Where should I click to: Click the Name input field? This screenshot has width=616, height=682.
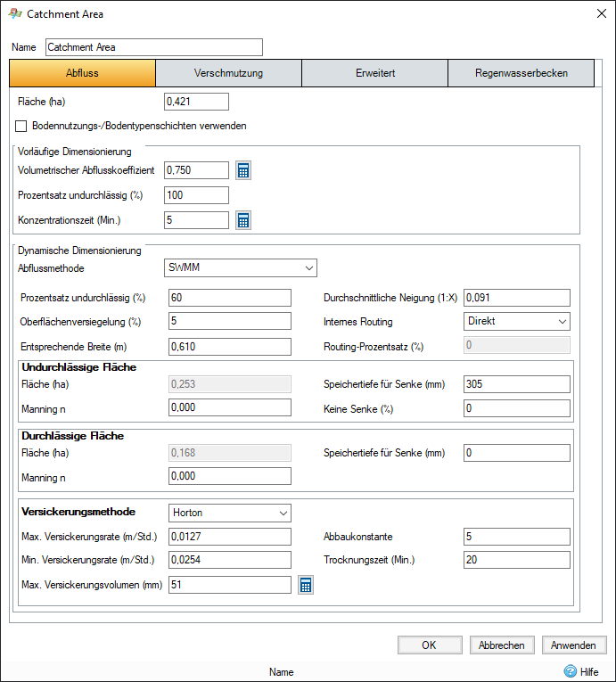154,47
